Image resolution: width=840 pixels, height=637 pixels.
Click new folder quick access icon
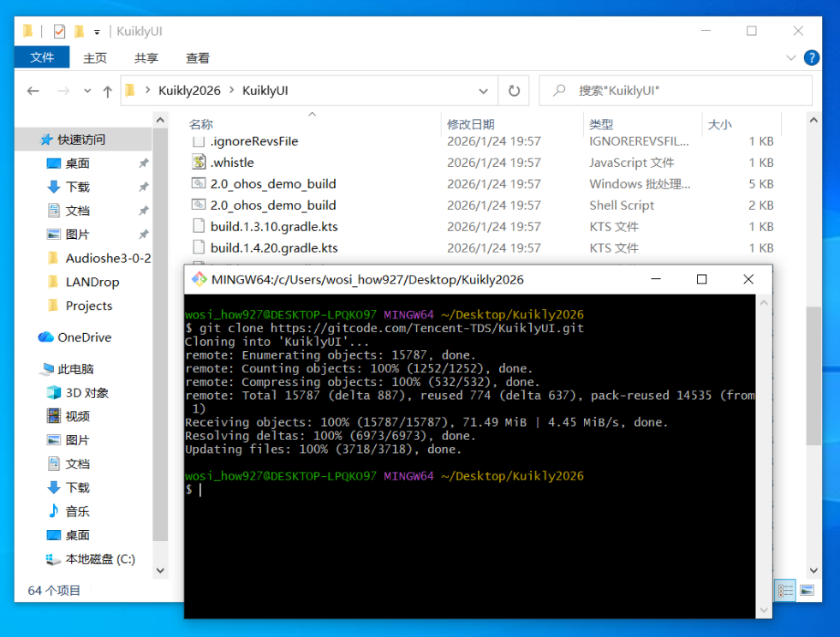(x=80, y=32)
